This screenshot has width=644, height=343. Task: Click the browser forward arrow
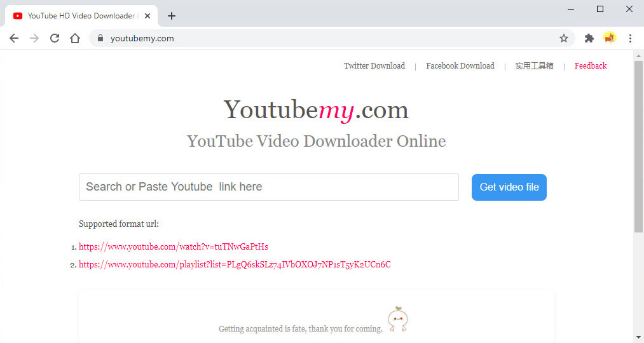click(x=34, y=38)
